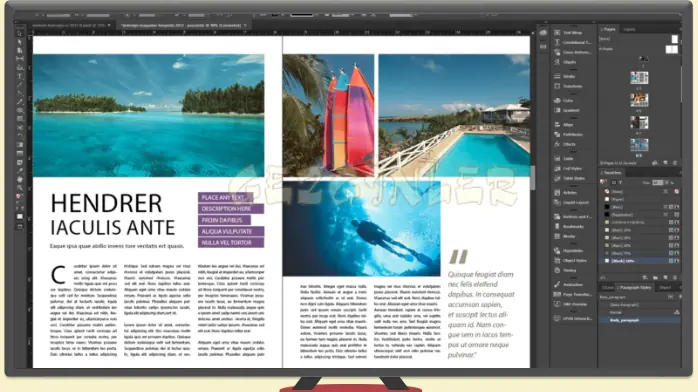
Task: Select the Page tool
Action: pos(20,51)
